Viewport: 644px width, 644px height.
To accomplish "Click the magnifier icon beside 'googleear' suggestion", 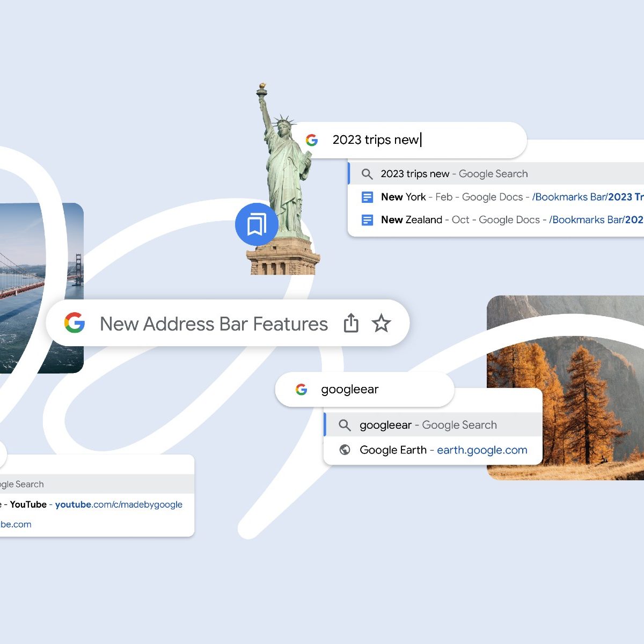I will (345, 425).
